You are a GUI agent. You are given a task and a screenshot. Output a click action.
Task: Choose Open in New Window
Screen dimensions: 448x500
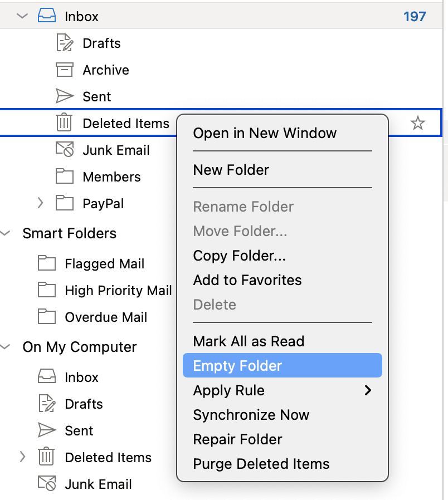pos(265,133)
